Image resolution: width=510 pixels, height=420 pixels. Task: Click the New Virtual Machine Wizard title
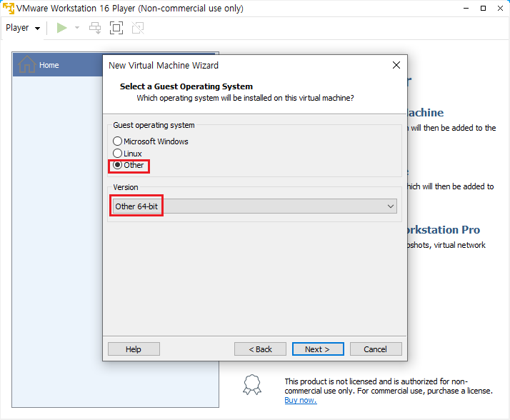164,66
